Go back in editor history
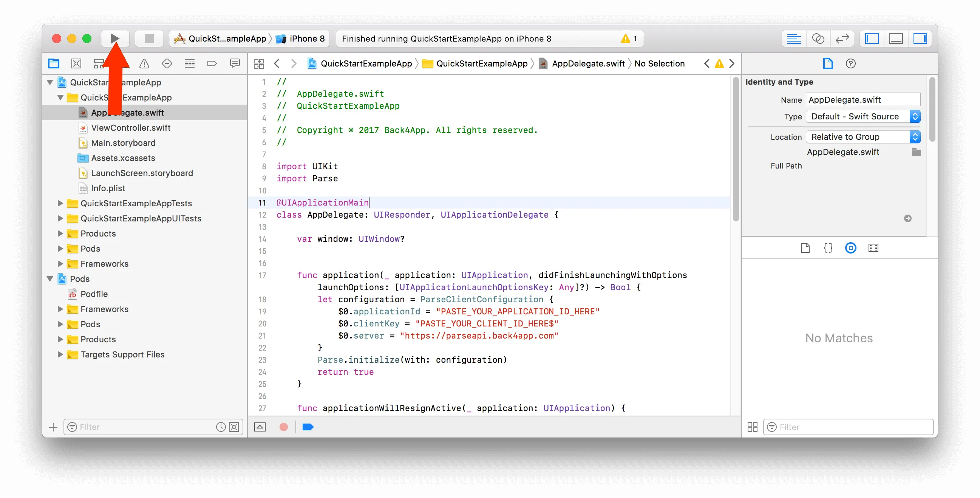 [277, 63]
